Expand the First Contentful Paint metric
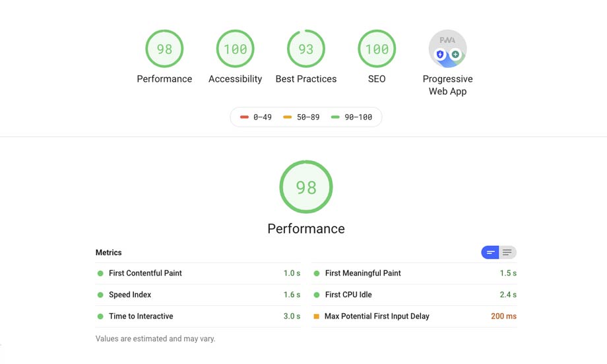This screenshot has width=607, height=364. [145, 273]
